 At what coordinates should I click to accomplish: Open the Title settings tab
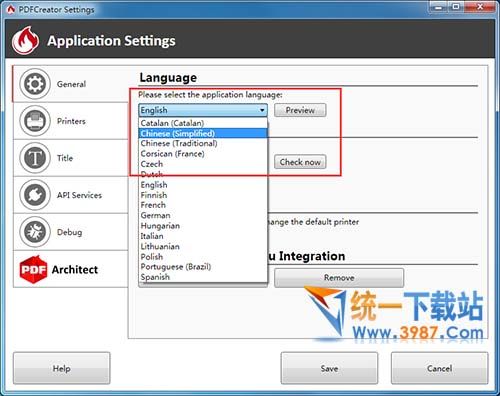[70, 158]
